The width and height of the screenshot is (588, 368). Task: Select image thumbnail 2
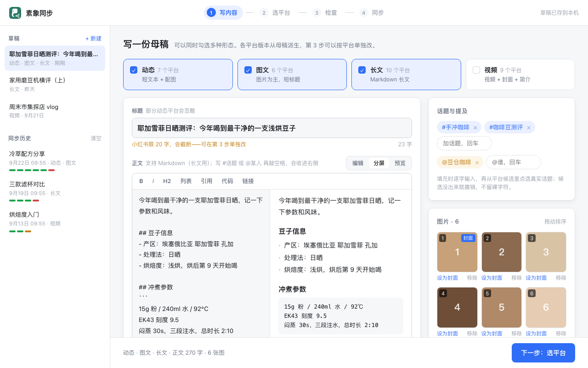tap(502, 252)
